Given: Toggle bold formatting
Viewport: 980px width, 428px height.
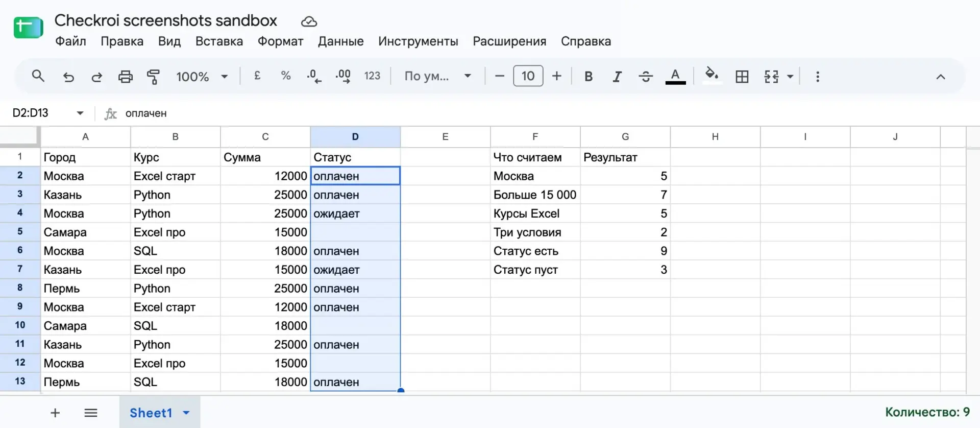Looking at the screenshot, I should click(x=589, y=77).
